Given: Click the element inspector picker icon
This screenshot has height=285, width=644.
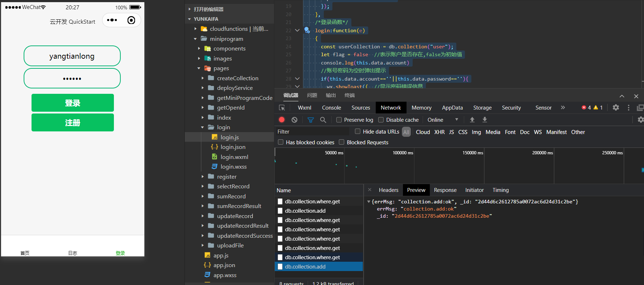Looking at the screenshot, I should pos(282,107).
